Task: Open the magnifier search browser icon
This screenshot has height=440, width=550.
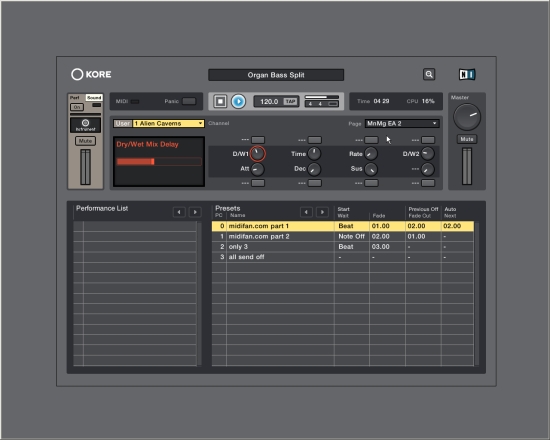Action: click(429, 74)
